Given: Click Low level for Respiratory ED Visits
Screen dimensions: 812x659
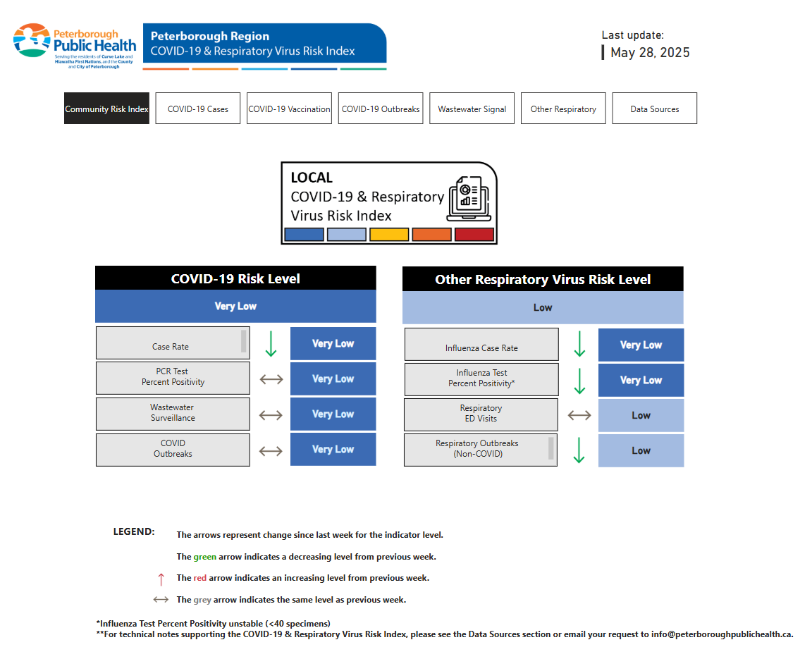Looking at the screenshot, I should click(641, 415).
